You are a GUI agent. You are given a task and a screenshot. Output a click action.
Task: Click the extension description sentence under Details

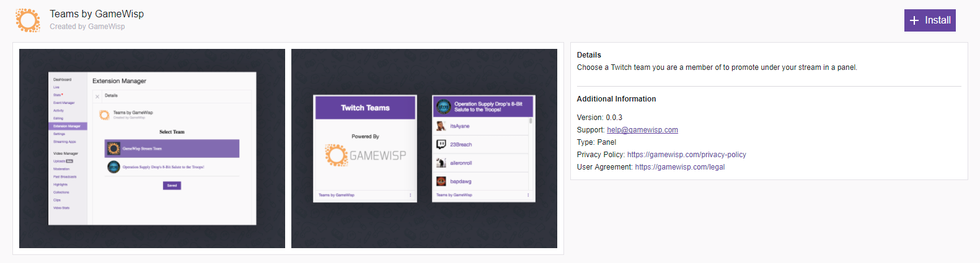[717, 67]
